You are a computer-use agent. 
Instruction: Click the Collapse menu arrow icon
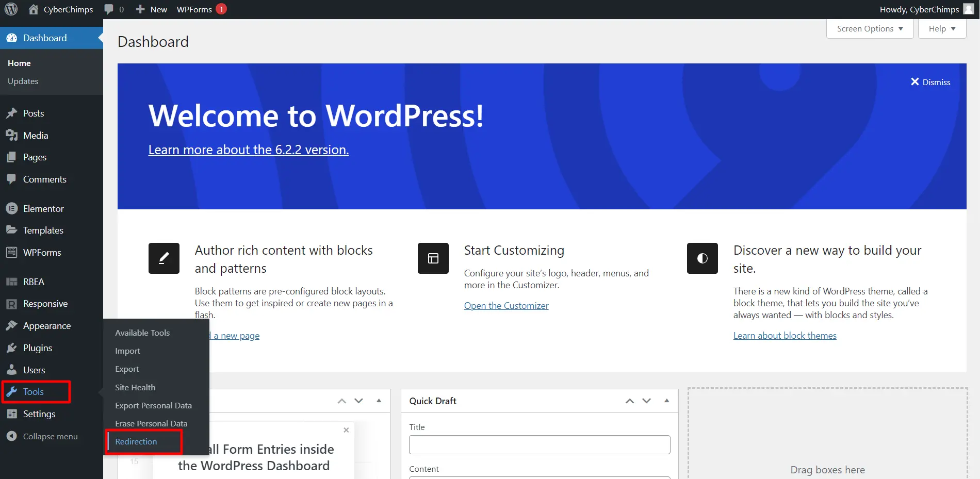coord(12,436)
